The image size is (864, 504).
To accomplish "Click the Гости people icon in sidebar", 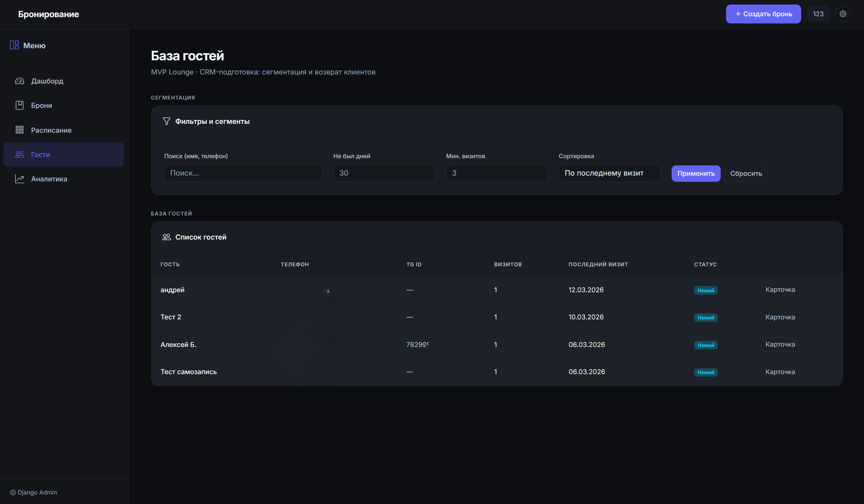I will click(19, 154).
